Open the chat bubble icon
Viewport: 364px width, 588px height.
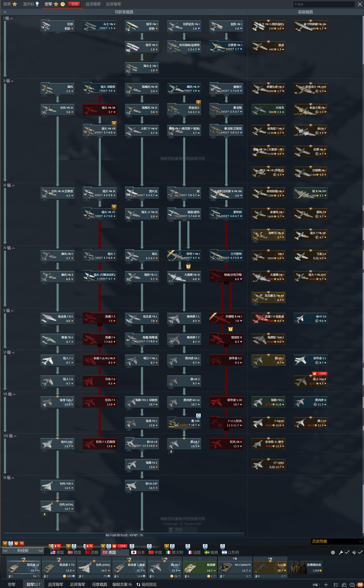352,585
